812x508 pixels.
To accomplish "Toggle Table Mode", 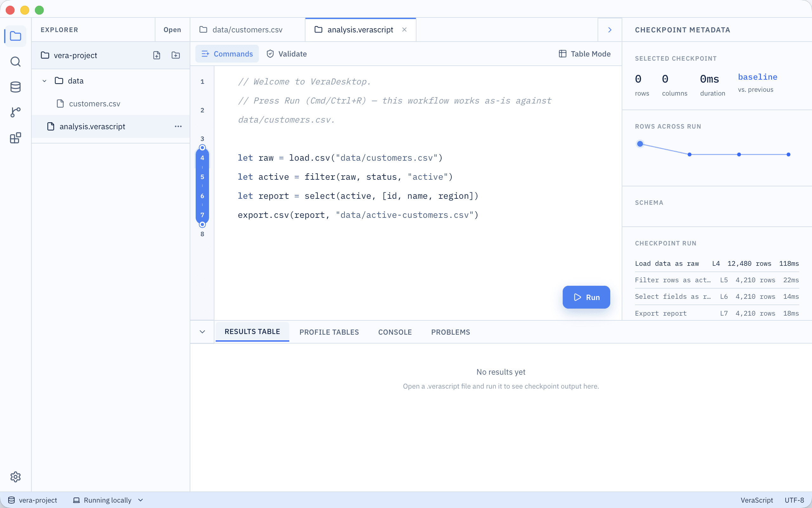I will coord(585,54).
